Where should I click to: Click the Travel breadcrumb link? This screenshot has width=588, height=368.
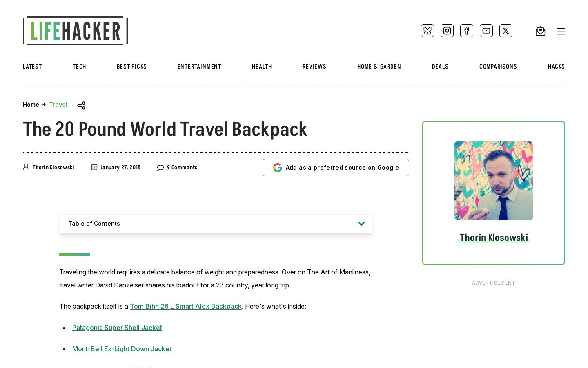(58, 105)
